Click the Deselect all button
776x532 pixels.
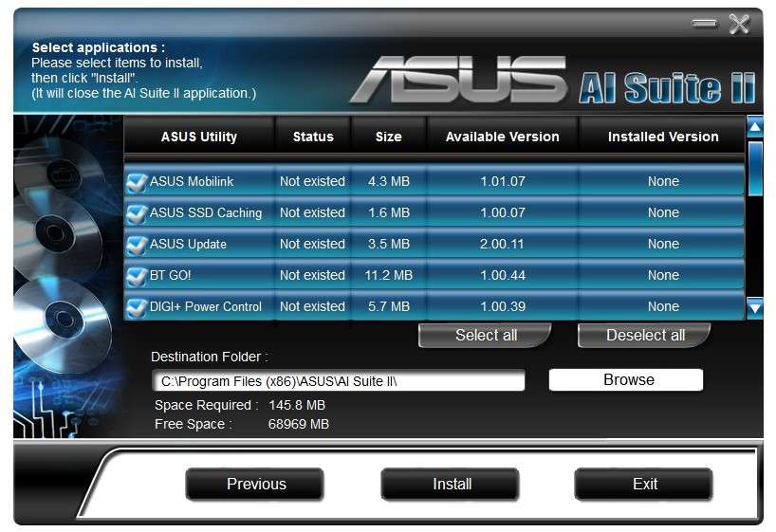click(645, 335)
